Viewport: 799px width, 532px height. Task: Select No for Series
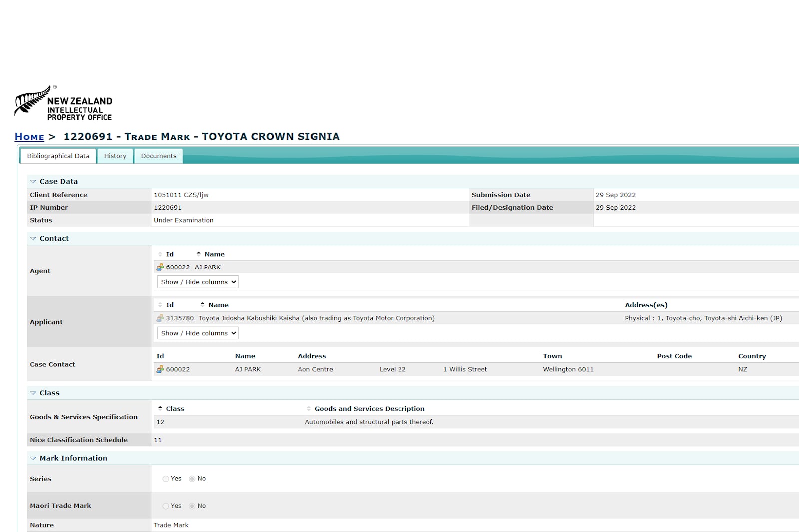coord(192,479)
